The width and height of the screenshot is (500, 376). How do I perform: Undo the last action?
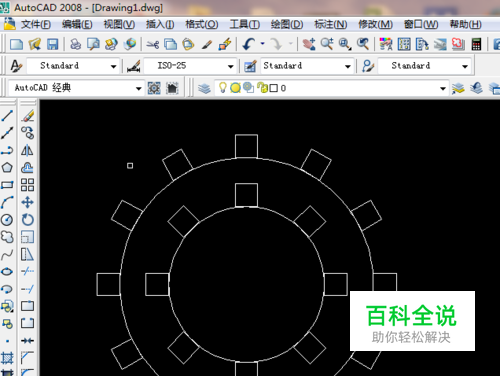pos(249,44)
